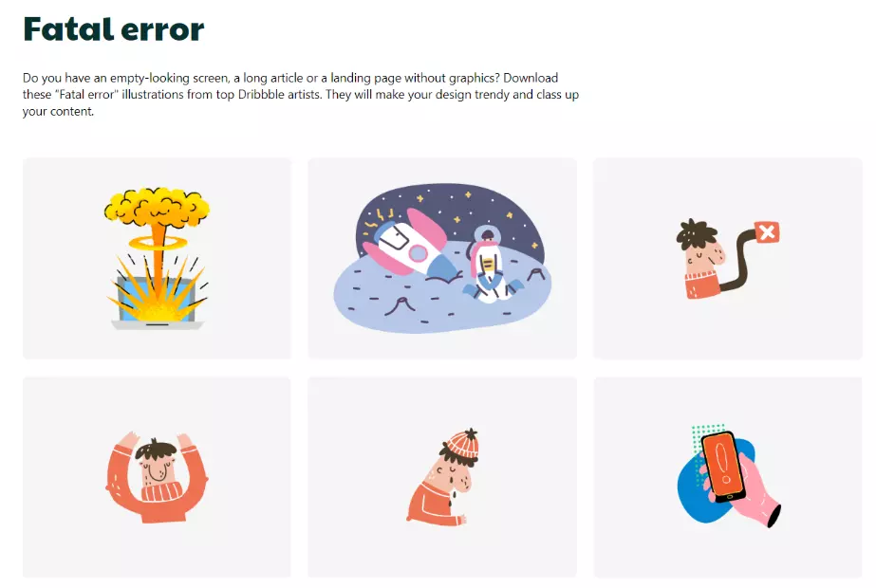
Task: Open the man with raised arms illustration
Action: [157, 477]
